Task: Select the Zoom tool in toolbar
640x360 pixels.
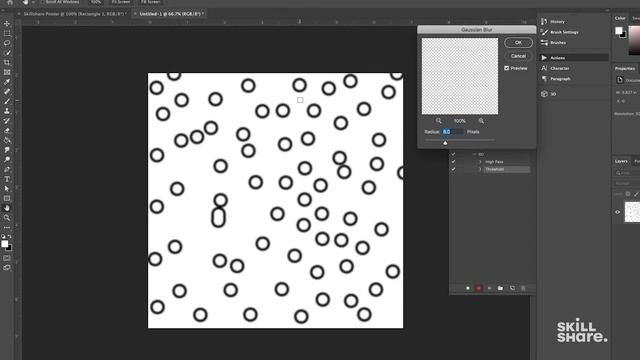Action: 7,218
